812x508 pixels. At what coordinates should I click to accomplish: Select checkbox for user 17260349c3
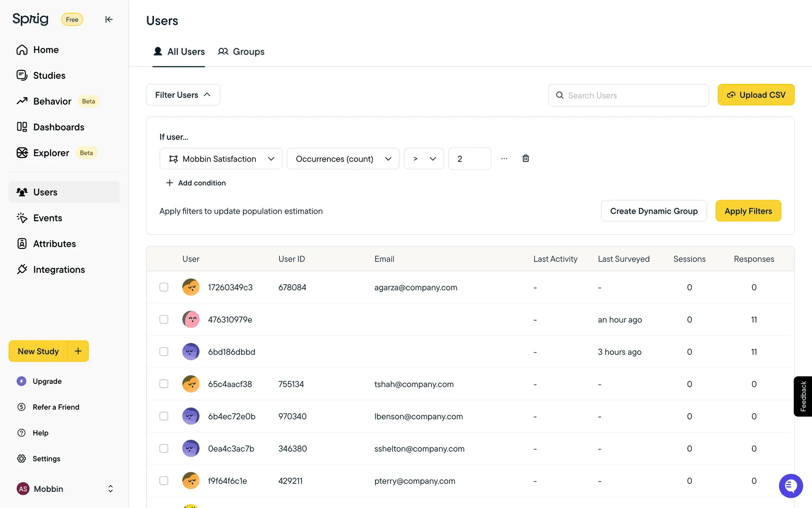point(164,287)
